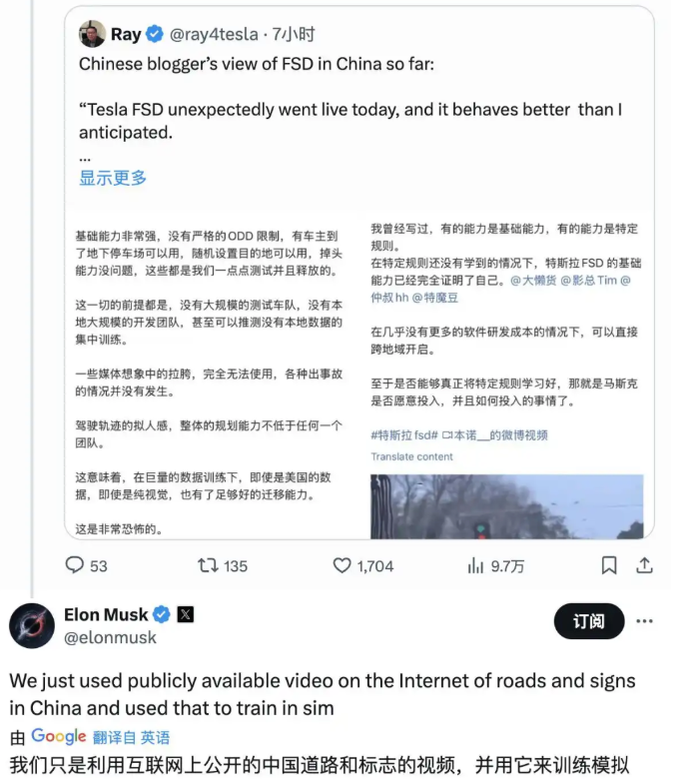Image resolution: width=679 pixels, height=784 pixels.
Task: Click the Translate content link
Action: [411, 456]
